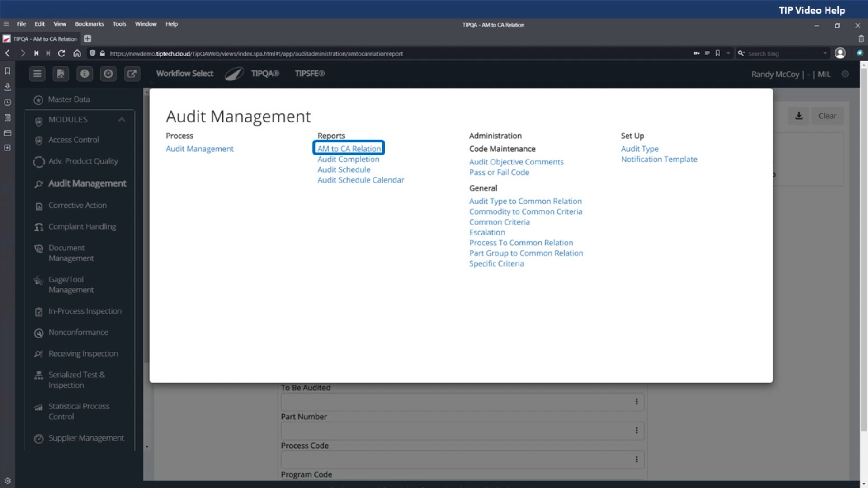Viewport: 868px width, 488px height.
Task: Open the Pass or Fail Code link
Action: (x=499, y=172)
